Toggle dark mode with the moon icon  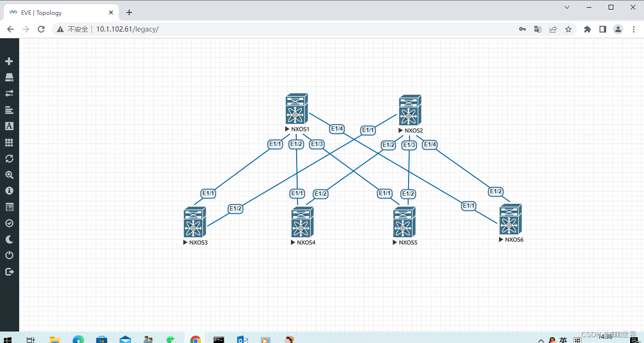(x=9, y=239)
